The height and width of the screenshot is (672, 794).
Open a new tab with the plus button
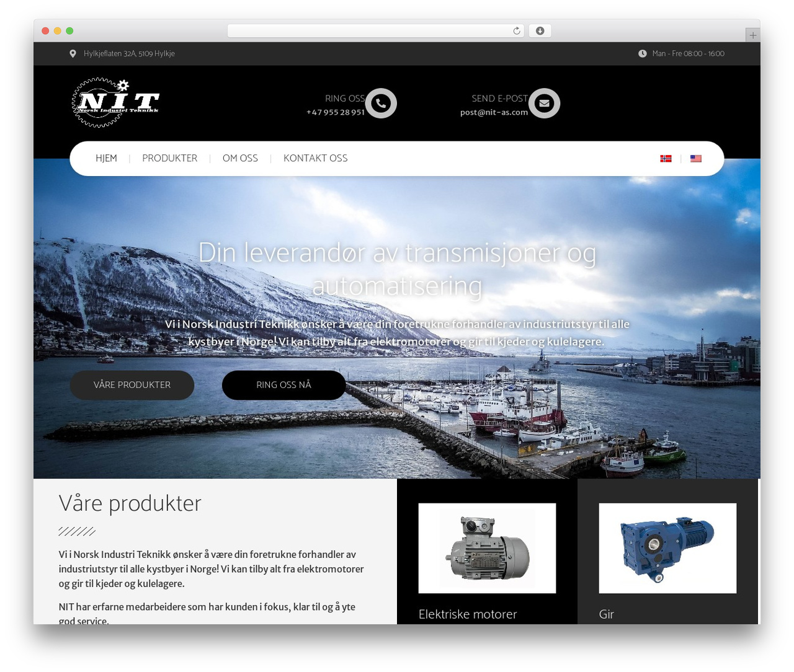752,35
